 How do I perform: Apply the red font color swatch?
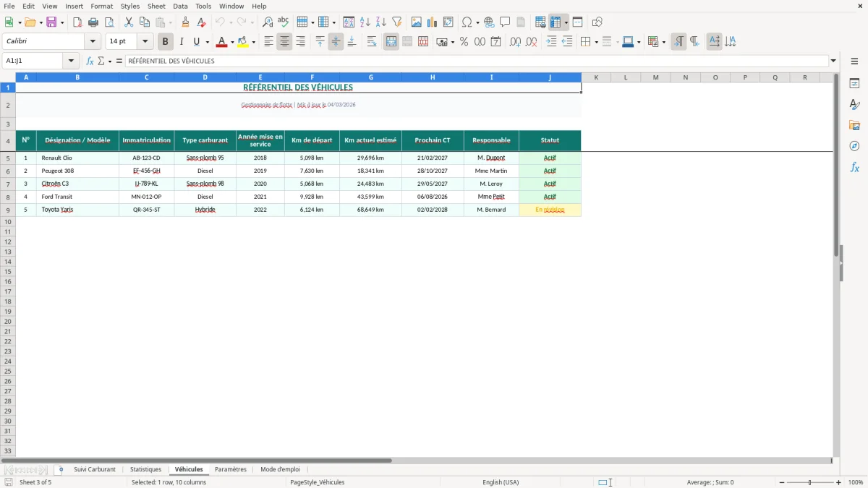tap(221, 42)
